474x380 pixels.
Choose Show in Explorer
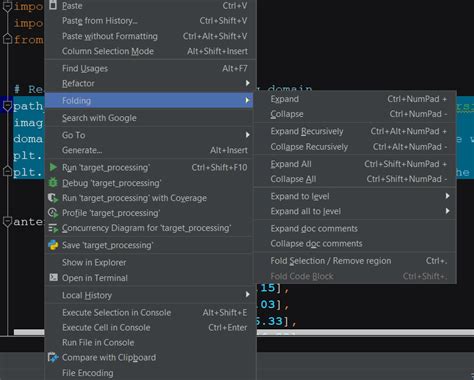point(150,262)
